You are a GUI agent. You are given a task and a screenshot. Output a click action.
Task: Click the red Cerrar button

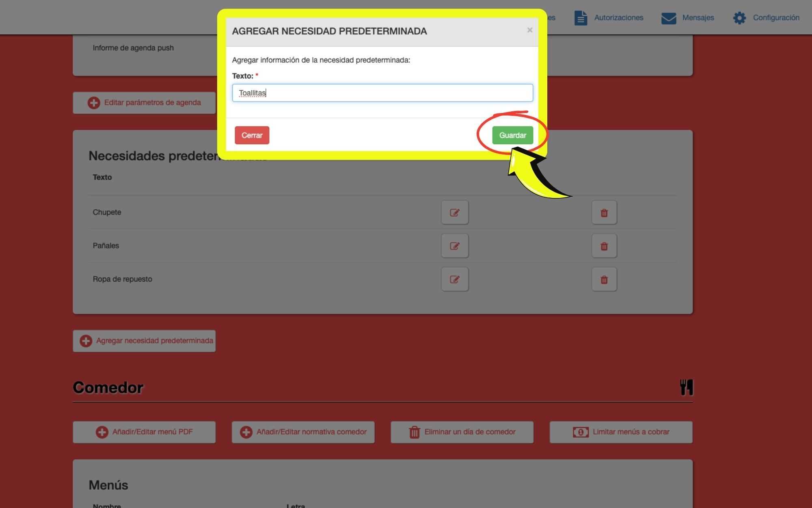click(x=252, y=135)
